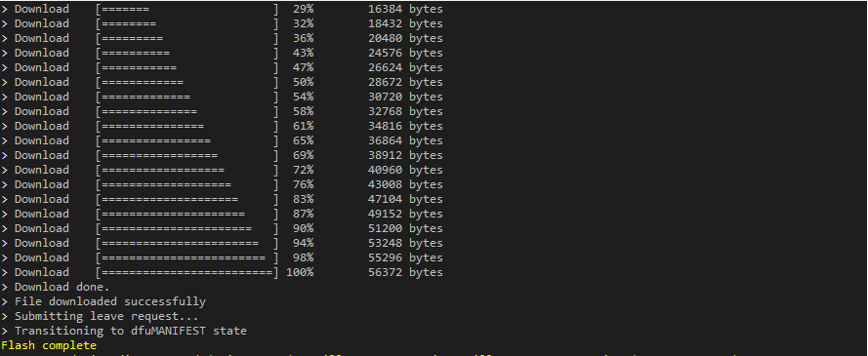
Task: Select the 16384 bytes download line
Action: (x=222, y=10)
